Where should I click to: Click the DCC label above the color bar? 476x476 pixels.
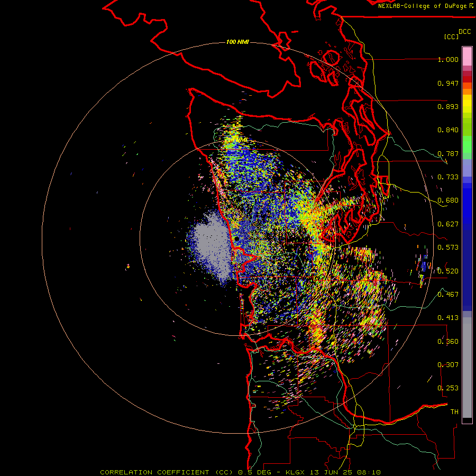[x=465, y=32]
